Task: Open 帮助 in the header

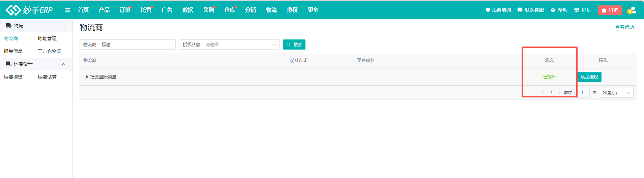Action: tap(559, 10)
